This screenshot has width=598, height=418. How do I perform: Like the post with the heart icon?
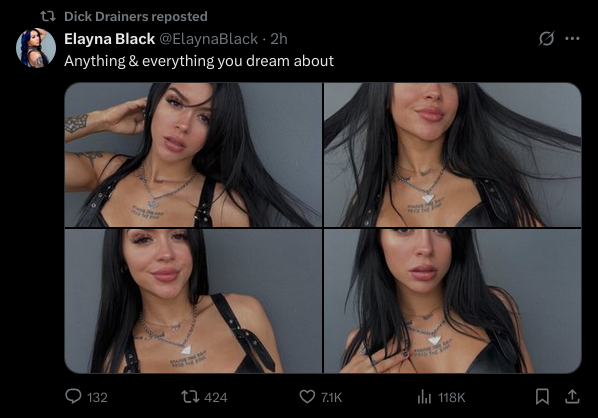pos(307,397)
